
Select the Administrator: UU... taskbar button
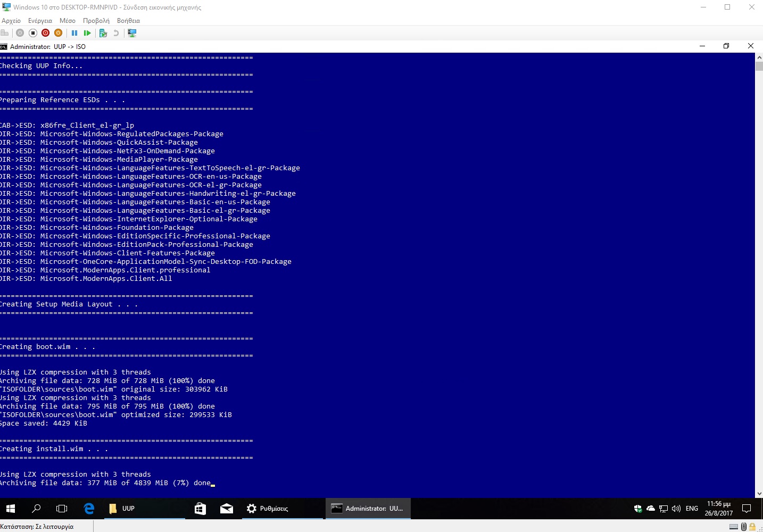click(x=368, y=509)
